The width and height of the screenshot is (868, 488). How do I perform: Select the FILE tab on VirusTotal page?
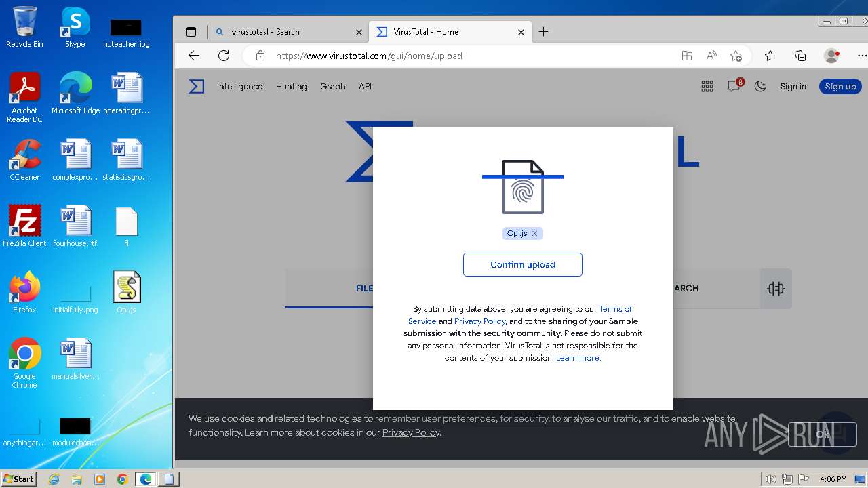(x=364, y=288)
